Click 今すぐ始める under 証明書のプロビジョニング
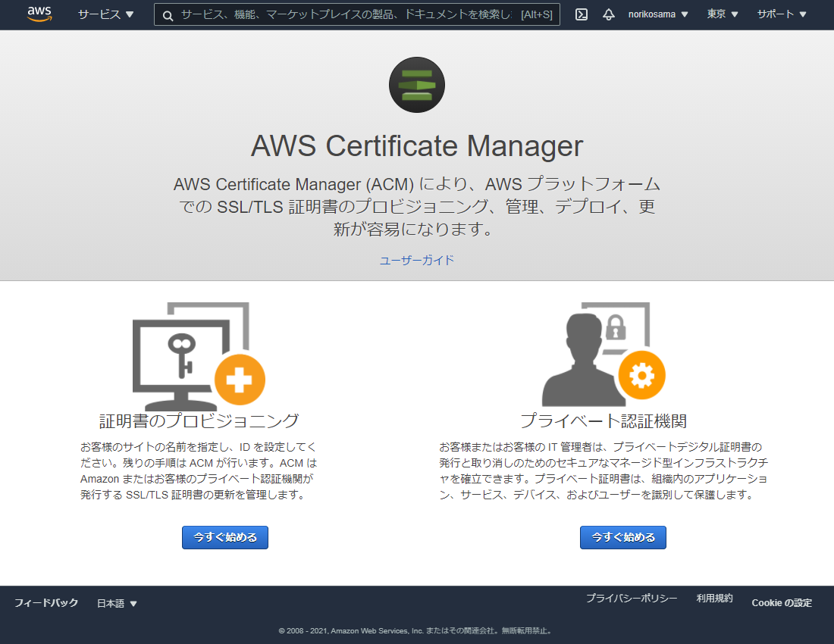 point(225,537)
